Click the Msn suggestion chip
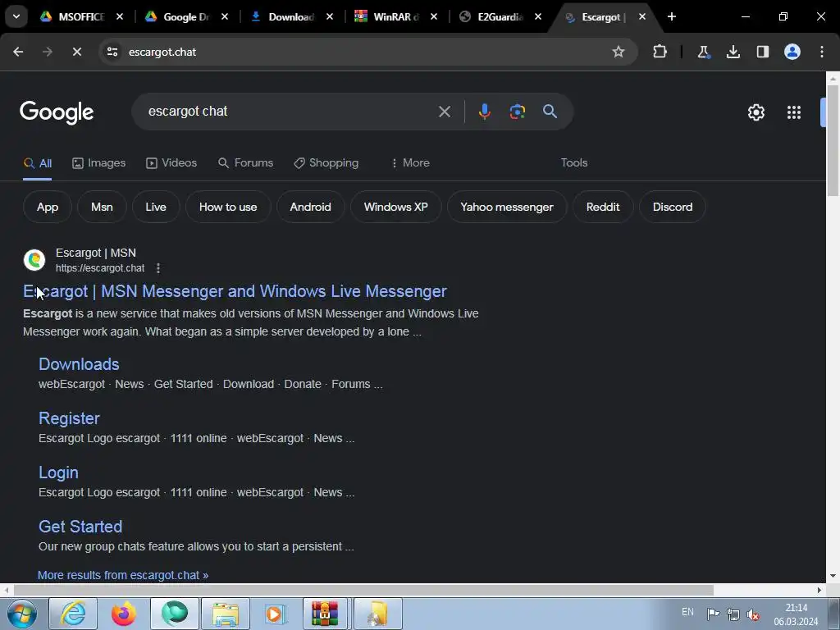 pos(102,207)
